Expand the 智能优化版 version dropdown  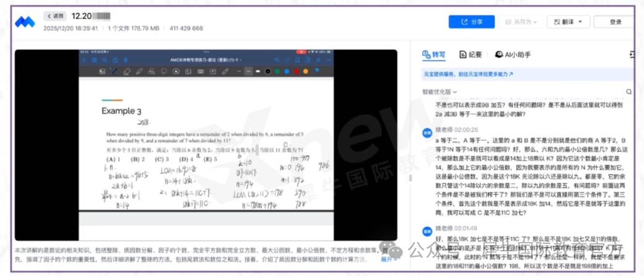(440, 91)
